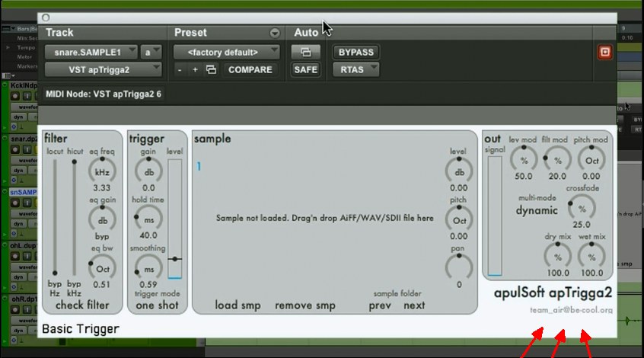
Task: Click the COMPARE button
Action: click(x=250, y=69)
